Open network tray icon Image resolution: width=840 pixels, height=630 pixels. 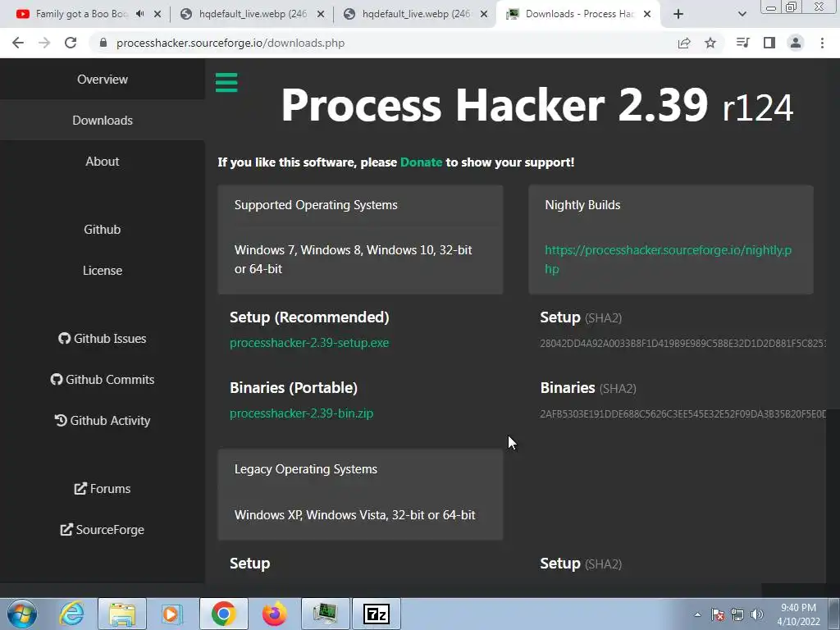(737, 615)
